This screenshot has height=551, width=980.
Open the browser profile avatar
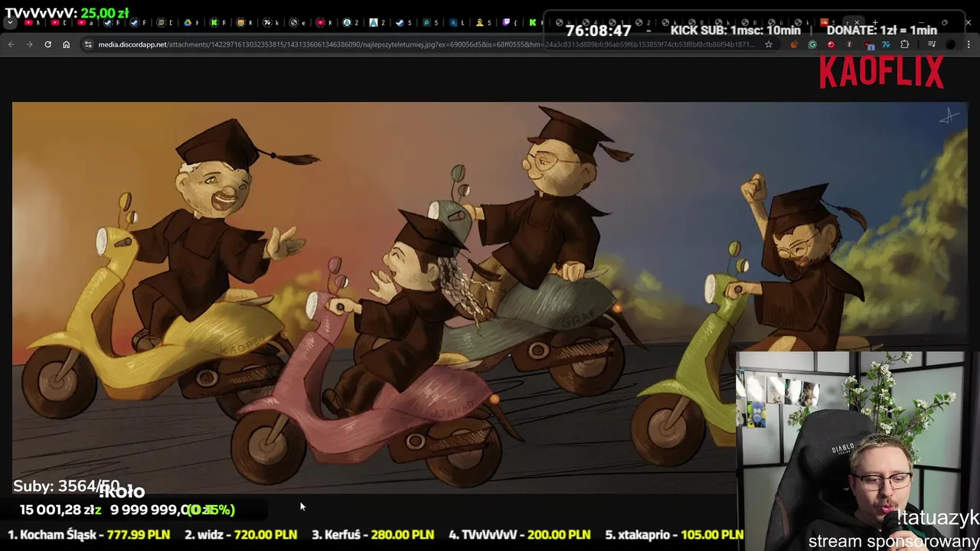coord(950,44)
